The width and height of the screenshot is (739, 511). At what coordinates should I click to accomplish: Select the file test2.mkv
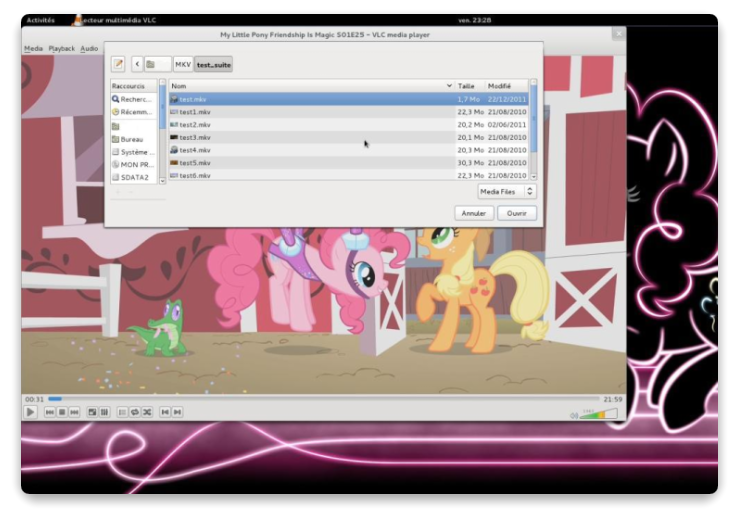pyautogui.click(x=348, y=125)
